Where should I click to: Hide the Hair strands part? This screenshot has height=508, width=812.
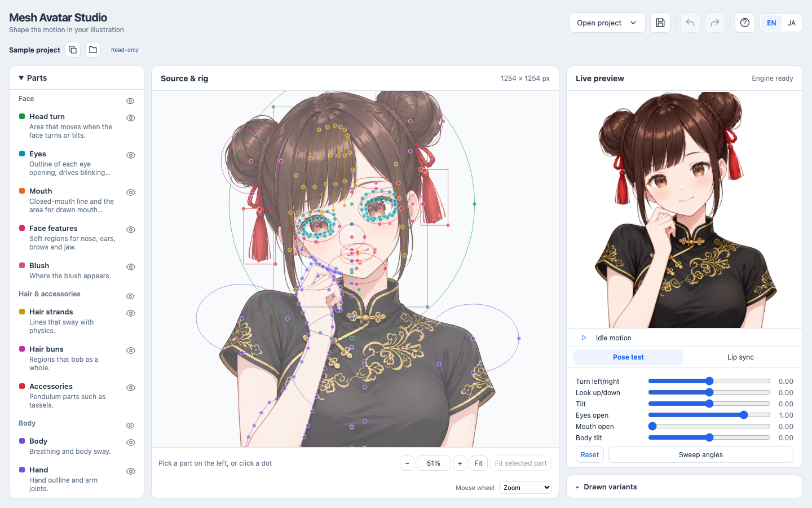[131, 313]
